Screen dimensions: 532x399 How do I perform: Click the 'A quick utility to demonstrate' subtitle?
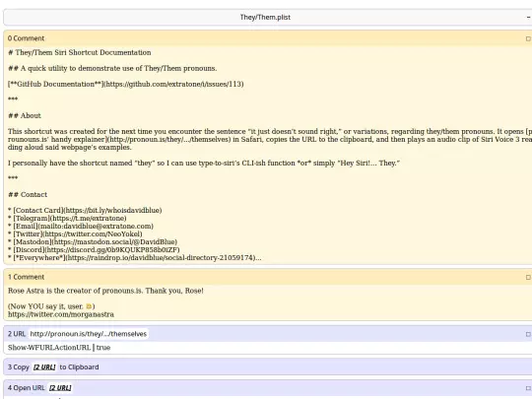[112, 69]
